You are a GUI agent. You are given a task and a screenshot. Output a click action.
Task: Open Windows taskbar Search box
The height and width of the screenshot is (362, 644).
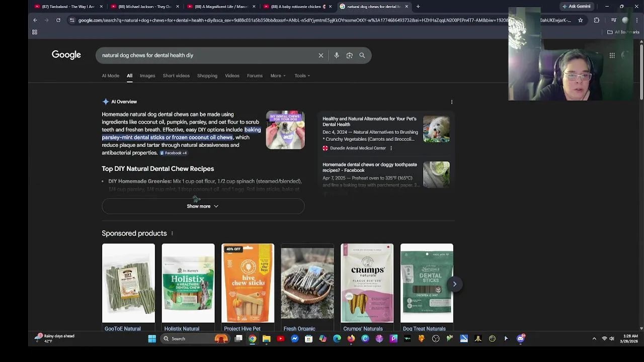coord(194,339)
